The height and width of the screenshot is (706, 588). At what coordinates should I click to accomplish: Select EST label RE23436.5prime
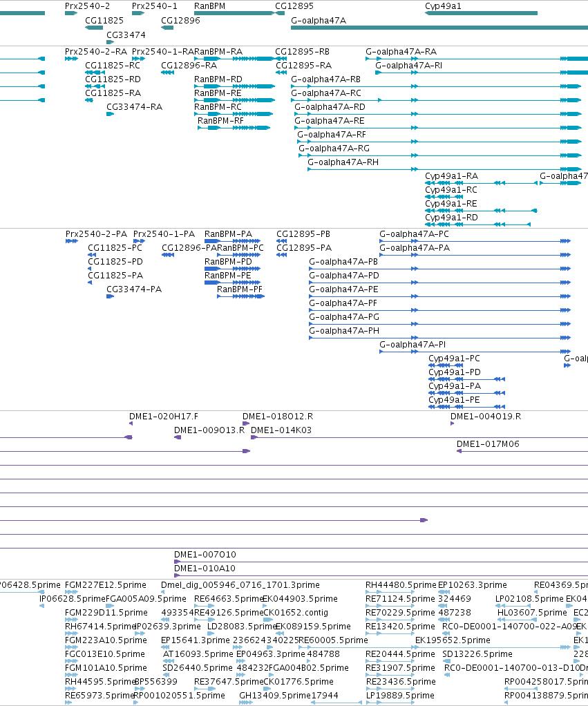click(x=401, y=682)
